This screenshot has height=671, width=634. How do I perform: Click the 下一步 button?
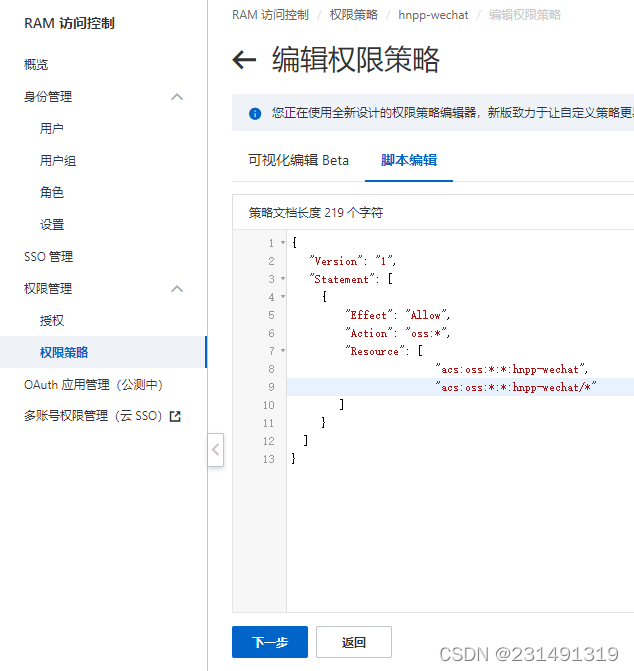tap(270, 642)
